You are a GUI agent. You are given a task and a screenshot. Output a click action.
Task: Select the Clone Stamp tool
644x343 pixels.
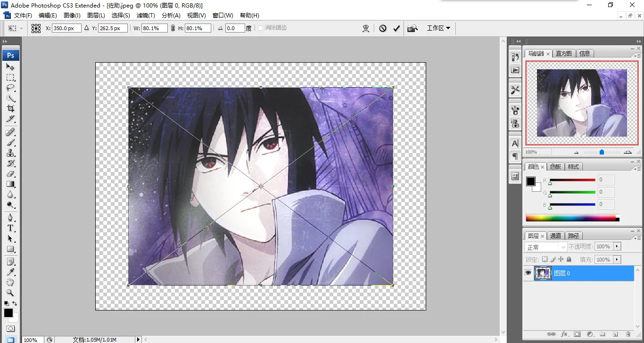click(x=10, y=153)
